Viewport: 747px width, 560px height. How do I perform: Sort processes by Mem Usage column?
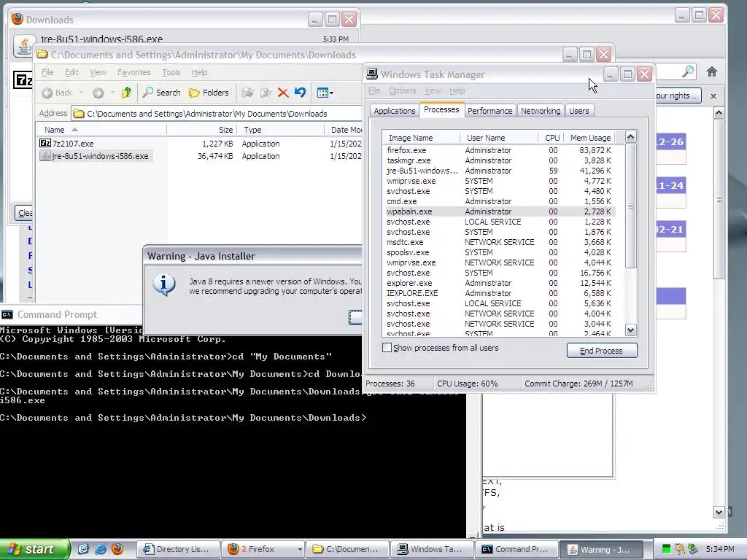(x=590, y=138)
